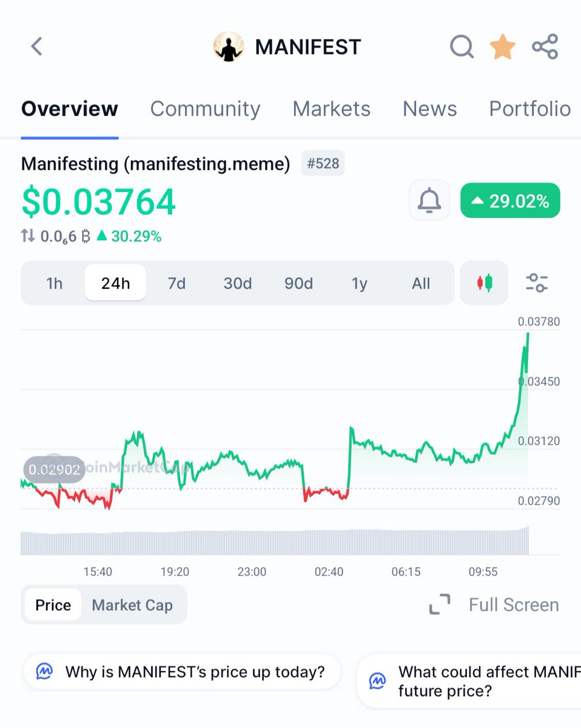
Task: Open the Overview tab
Action: [x=70, y=109]
